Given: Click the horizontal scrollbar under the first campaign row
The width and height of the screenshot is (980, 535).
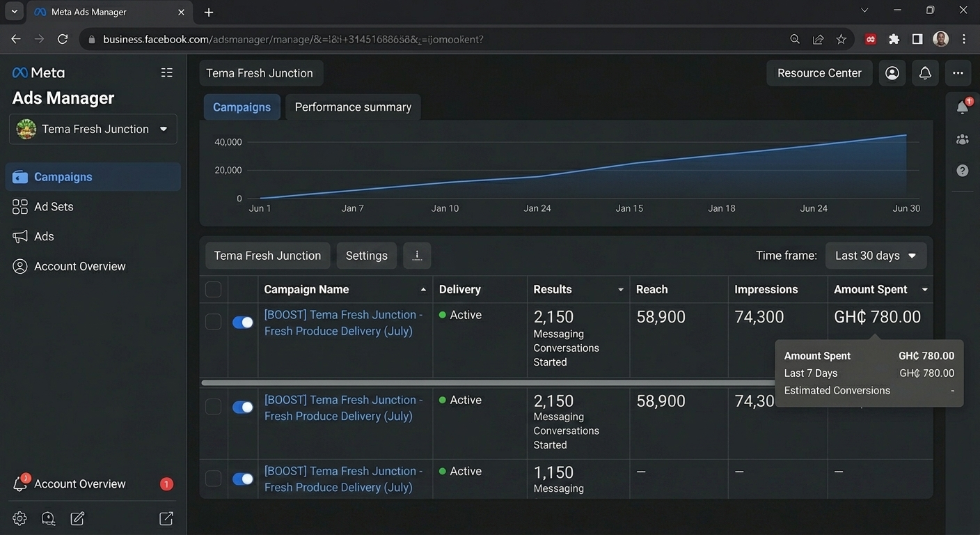Looking at the screenshot, I should coord(489,383).
